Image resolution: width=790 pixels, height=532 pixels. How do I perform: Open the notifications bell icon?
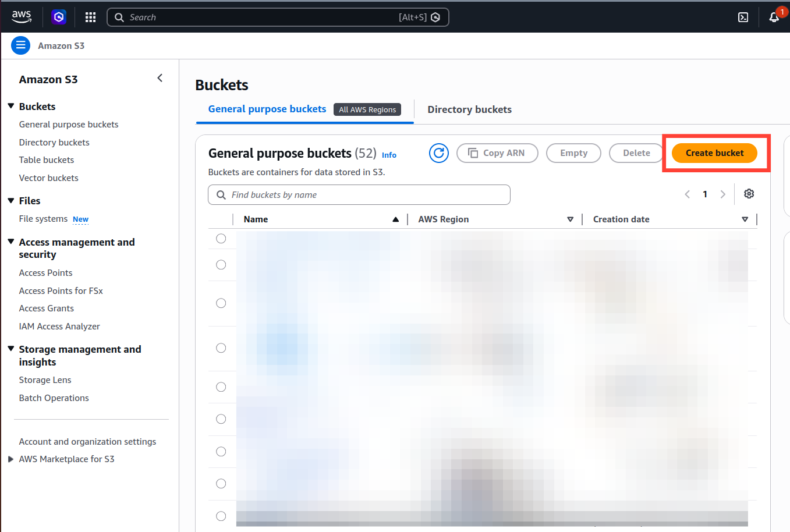774,17
